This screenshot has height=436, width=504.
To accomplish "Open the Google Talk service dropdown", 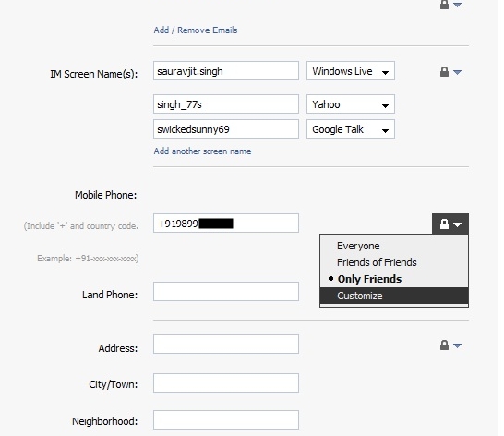I will 351,129.
